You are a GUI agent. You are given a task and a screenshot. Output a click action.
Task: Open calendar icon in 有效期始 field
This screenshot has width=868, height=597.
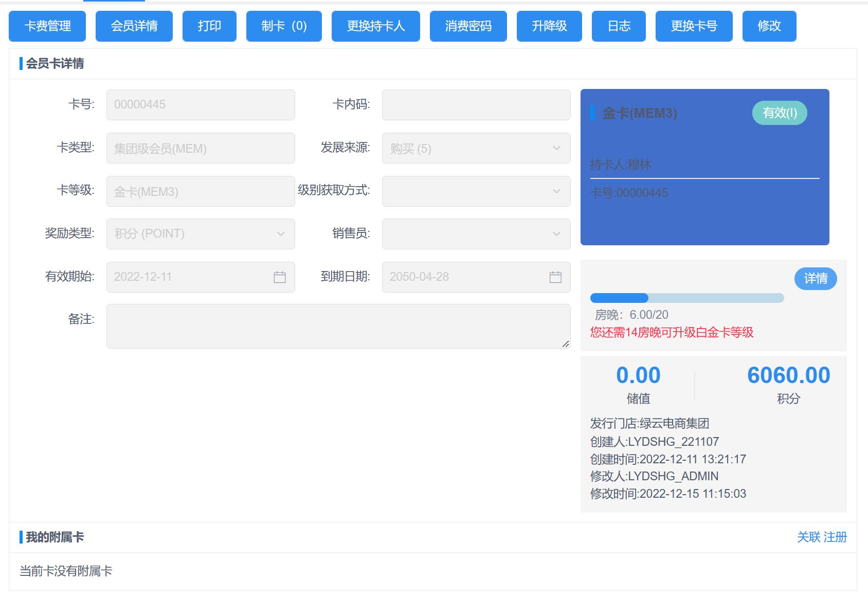280,277
